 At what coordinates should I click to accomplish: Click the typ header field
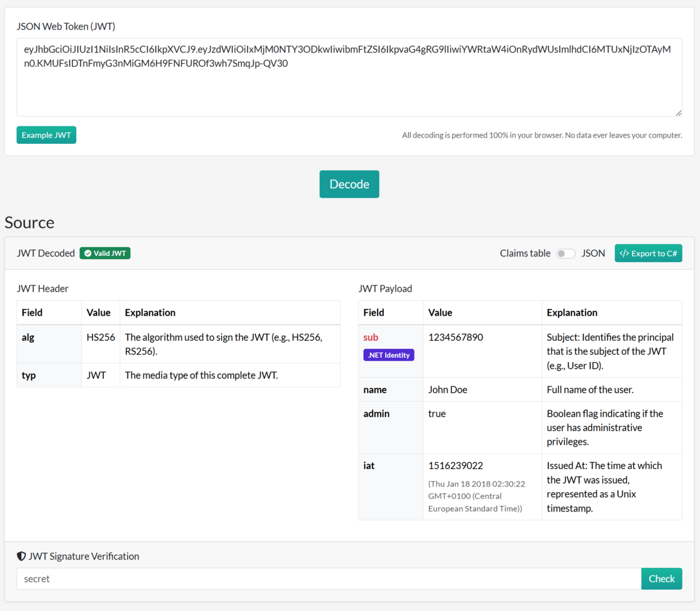click(x=49, y=375)
